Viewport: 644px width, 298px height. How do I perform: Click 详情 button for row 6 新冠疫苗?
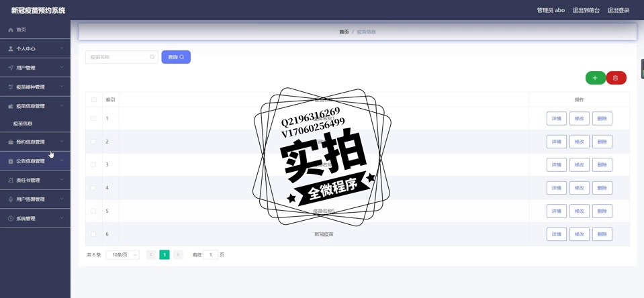(x=557, y=234)
